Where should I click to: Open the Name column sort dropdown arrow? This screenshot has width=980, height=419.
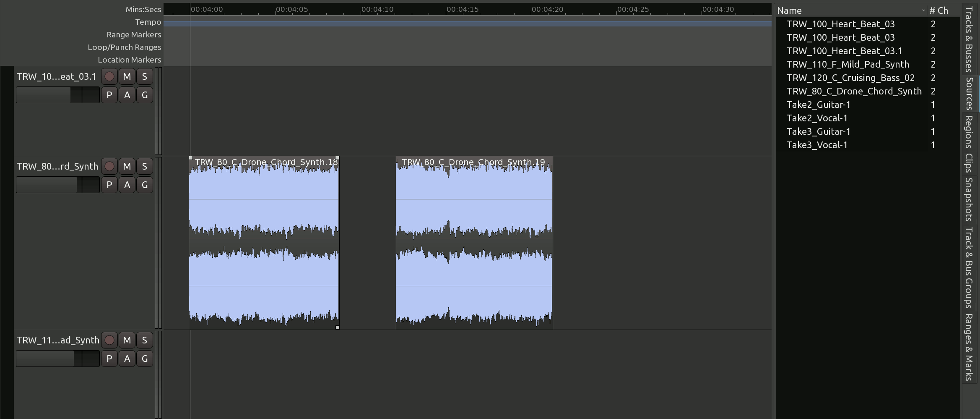pos(923,11)
